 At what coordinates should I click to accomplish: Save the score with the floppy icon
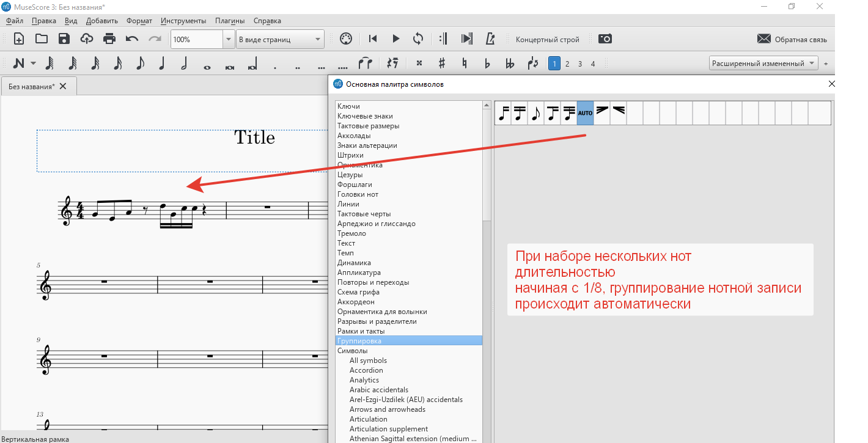pos(64,39)
